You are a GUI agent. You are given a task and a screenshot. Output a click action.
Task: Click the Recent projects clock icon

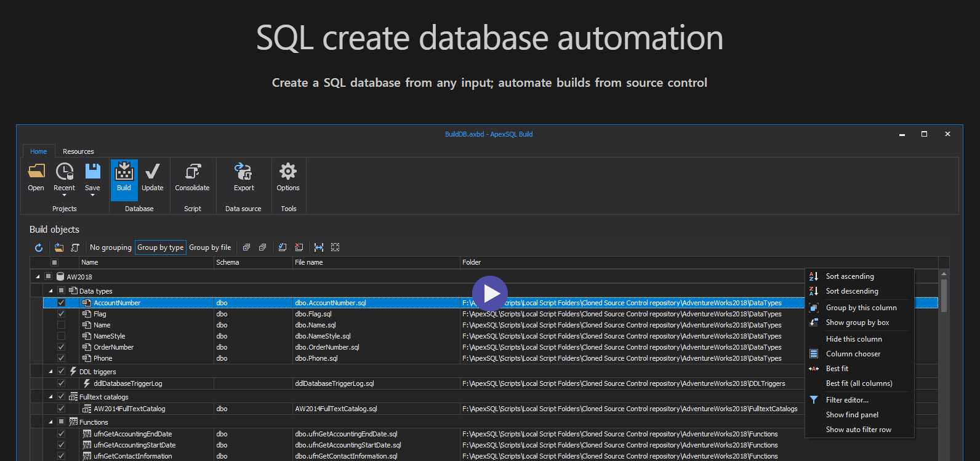point(64,171)
